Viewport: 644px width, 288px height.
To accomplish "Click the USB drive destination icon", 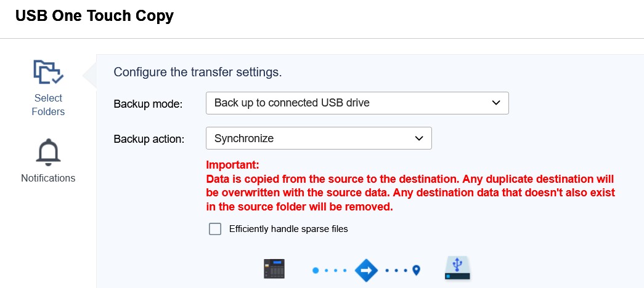I will pos(457,268).
